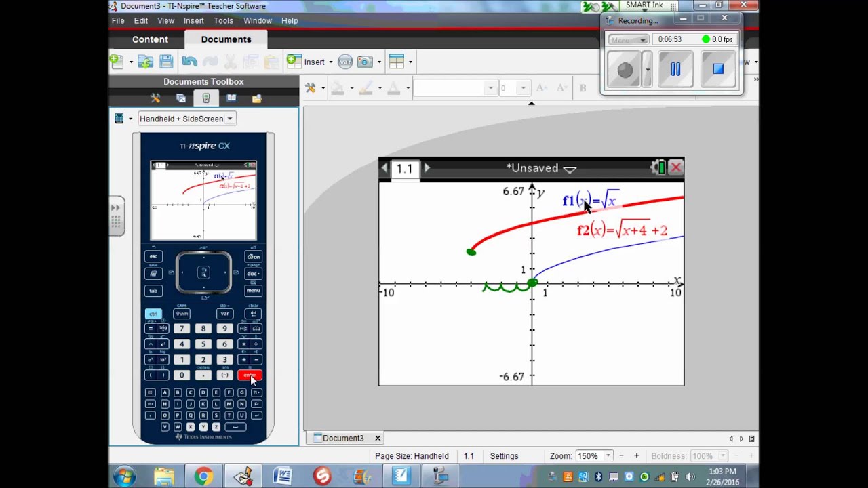This screenshot has height=488, width=868.
Task: Go to previous page arrow on handheld screen
Action: pyautogui.click(x=384, y=168)
